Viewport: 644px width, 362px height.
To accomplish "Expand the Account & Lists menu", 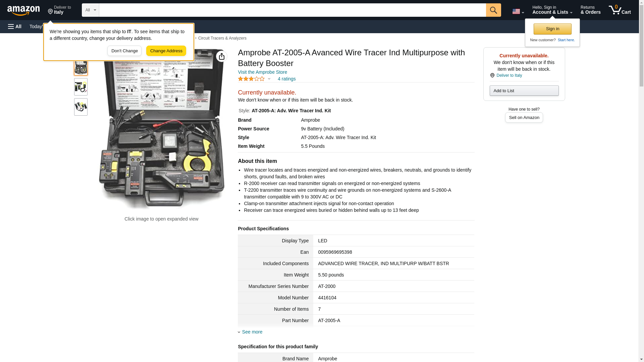I will (x=552, y=10).
